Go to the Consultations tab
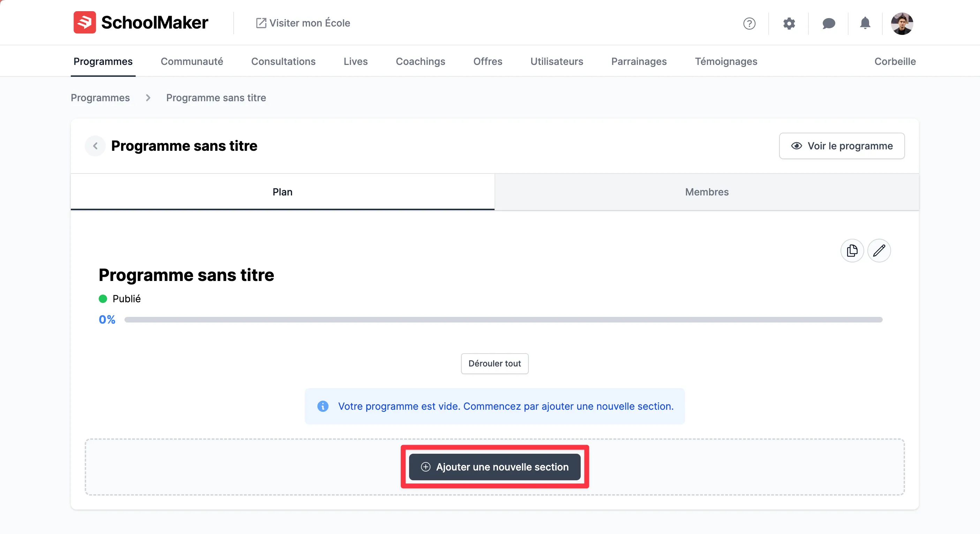 tap(283, 62)
